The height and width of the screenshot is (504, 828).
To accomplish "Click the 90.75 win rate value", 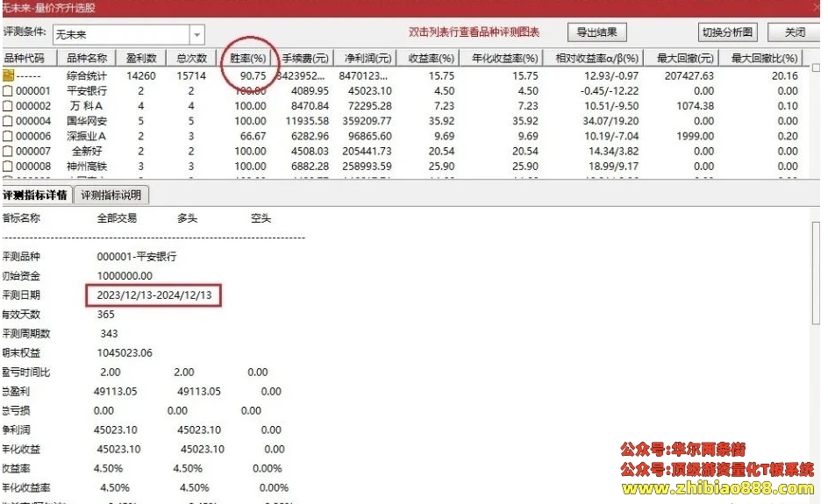I will [x=253, y=75].
